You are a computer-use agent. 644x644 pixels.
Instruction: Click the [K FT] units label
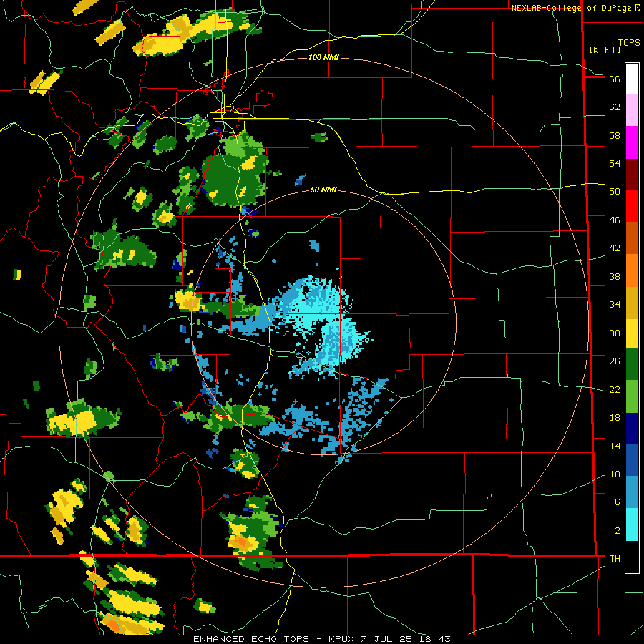pos(605,49)
